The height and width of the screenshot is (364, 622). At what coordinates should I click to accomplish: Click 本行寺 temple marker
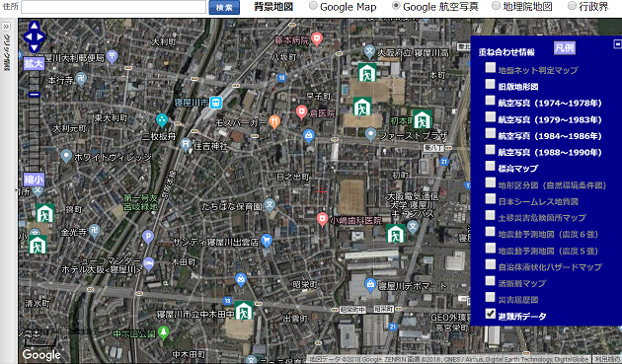click(x=81, y=79)
